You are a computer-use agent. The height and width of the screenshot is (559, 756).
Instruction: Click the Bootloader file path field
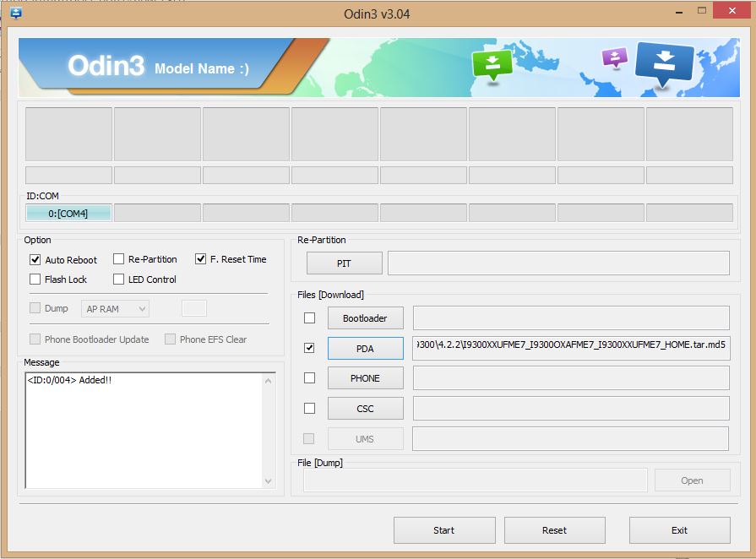[571, 318]
